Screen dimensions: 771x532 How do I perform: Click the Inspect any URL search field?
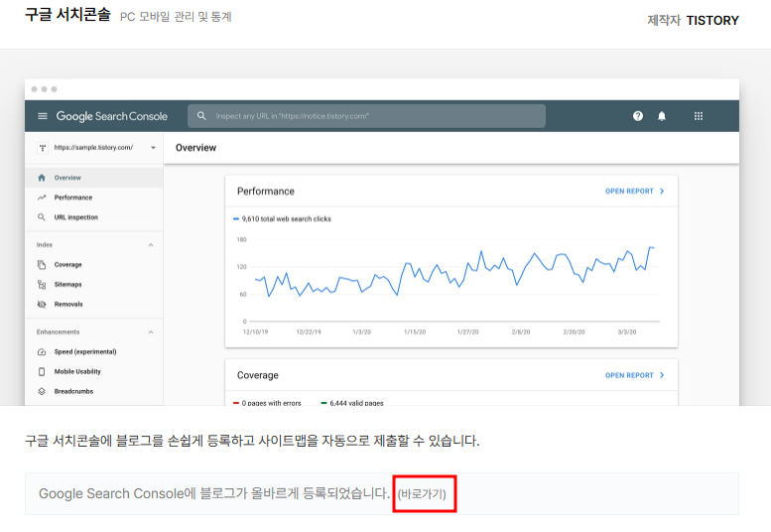click(x=366, y=116)
